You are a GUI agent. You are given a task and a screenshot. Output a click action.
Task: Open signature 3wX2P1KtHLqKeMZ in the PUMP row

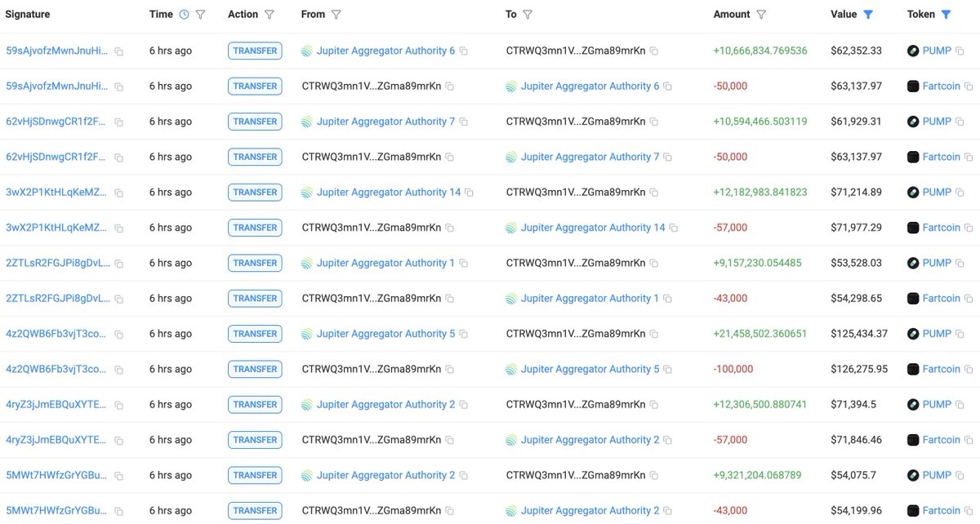pos(56,192)
